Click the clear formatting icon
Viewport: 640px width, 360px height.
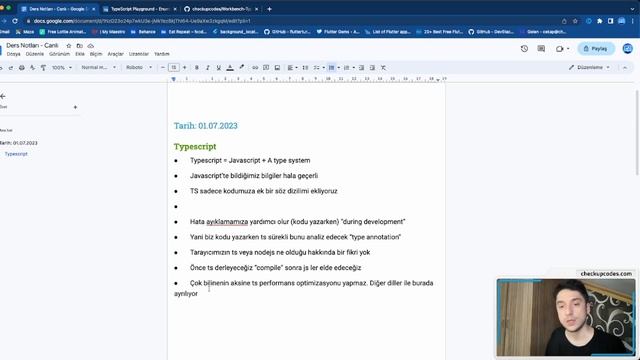coord(383,68)
